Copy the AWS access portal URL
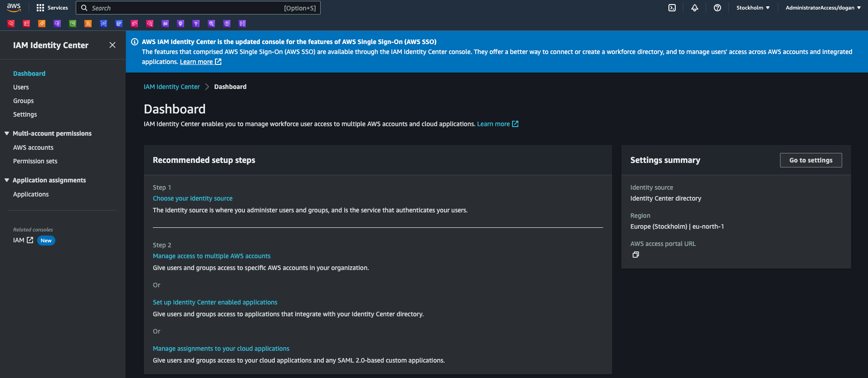This screenshot has width=868, height=378. click(x=636, y=255)
